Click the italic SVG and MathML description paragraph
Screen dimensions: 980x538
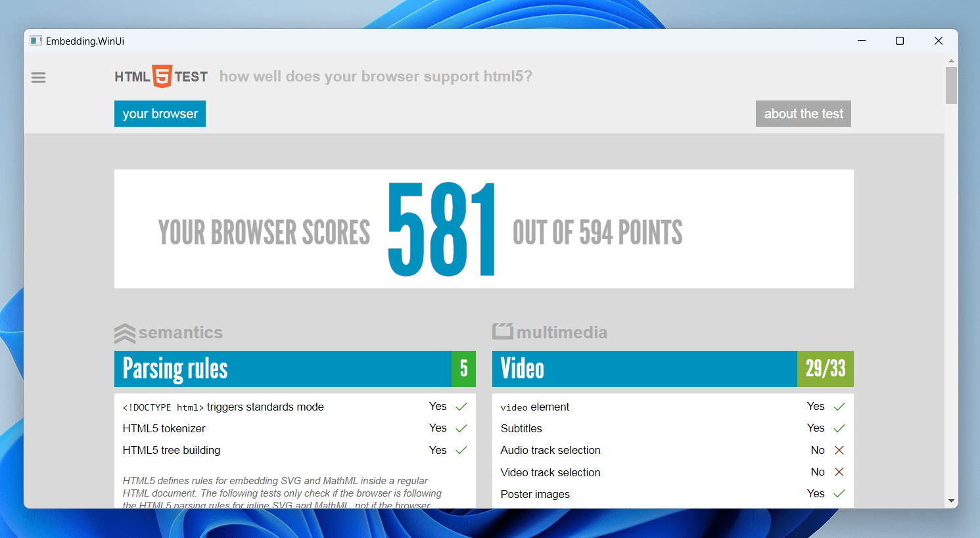point(283,493)
